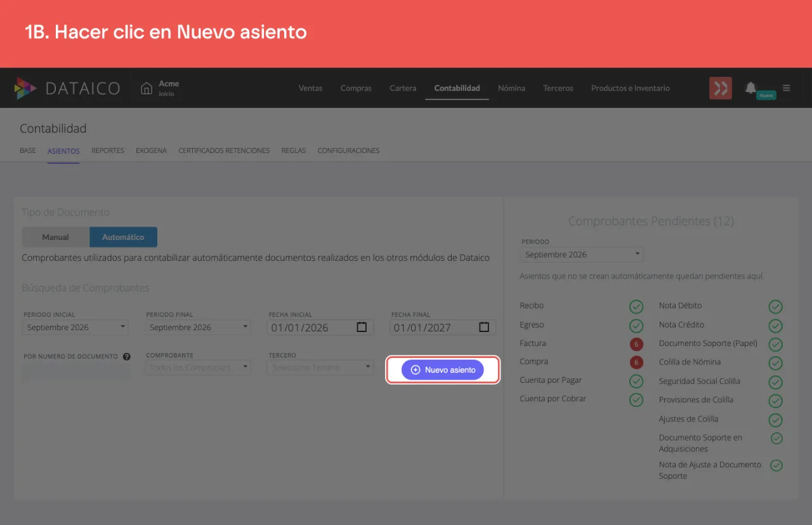Expand the Periodo Final dropdown
812x525 pixels.
tap(198, 328)
